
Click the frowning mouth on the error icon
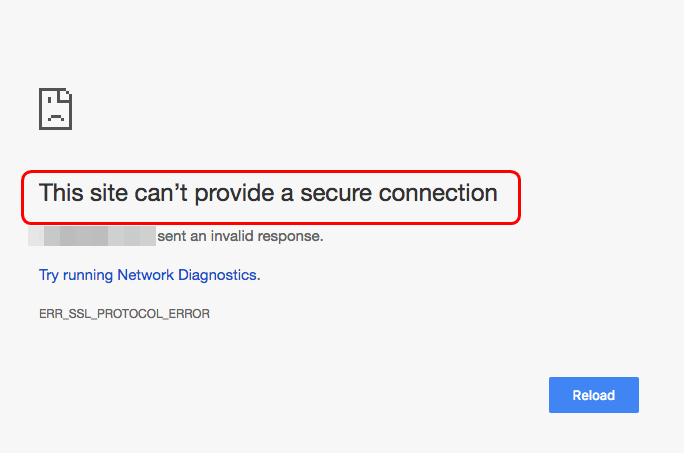point(55,117)
